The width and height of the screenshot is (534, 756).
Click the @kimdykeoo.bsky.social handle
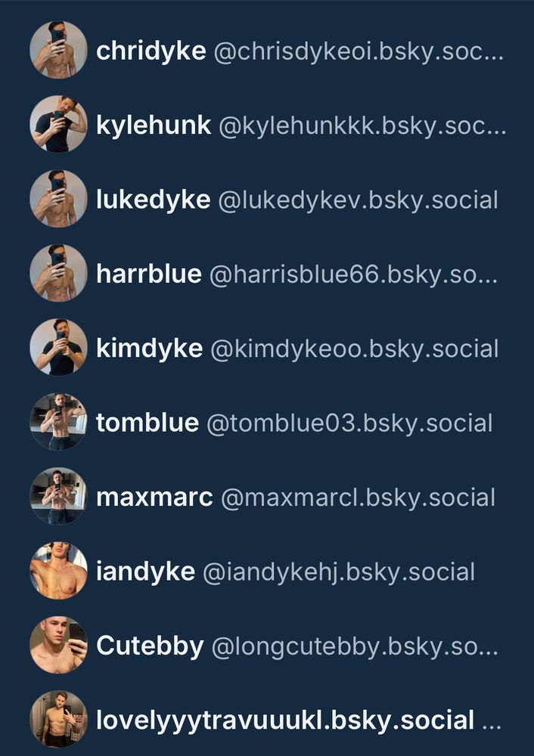point(355,349)
